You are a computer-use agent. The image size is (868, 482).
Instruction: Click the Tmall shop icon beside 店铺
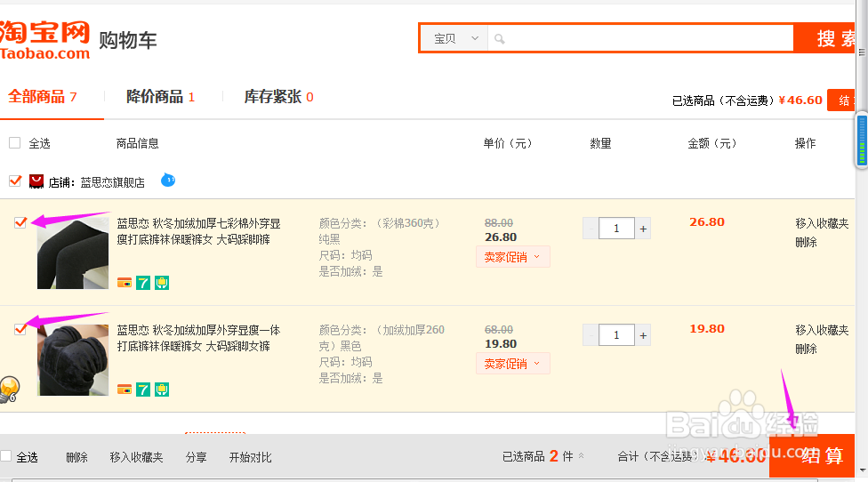[x=36, y=181]
